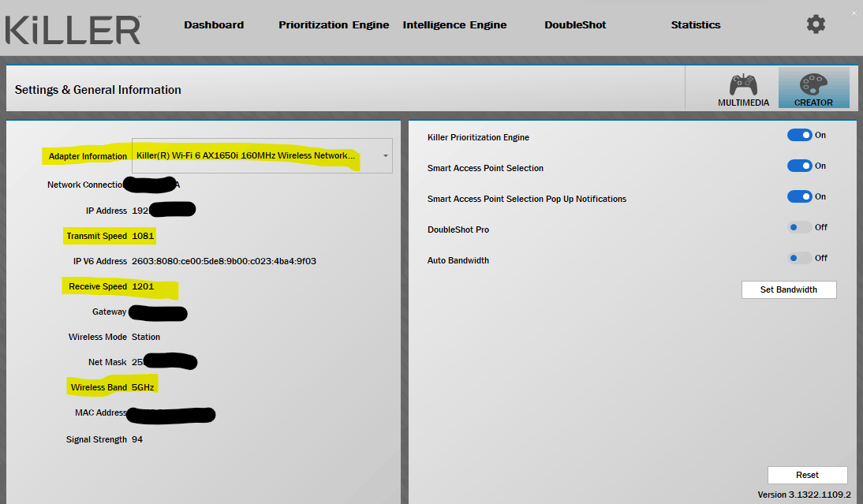Click the Settings & General Information heading
Viewport: 863px width, 504px height.
[x=98, y=90]
